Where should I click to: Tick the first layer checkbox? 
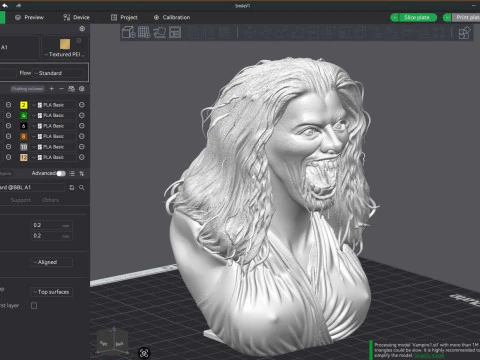[34, 305]
